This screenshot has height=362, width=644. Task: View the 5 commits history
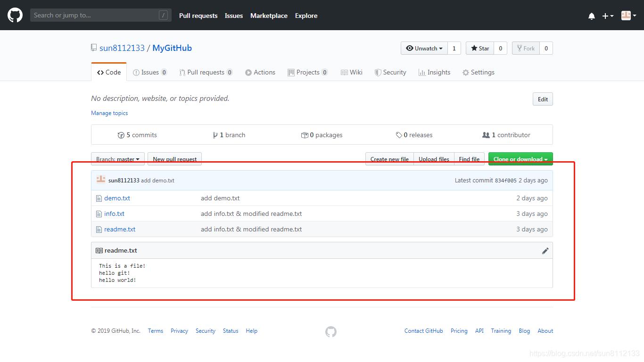click(x=137, y=135)
